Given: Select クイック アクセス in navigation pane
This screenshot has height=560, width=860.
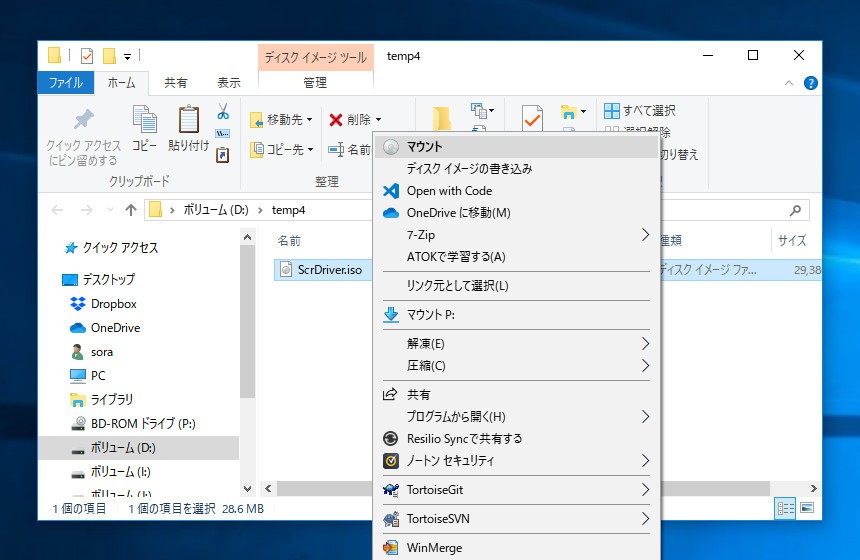Looking at the screenshot, I should point(120,248).
